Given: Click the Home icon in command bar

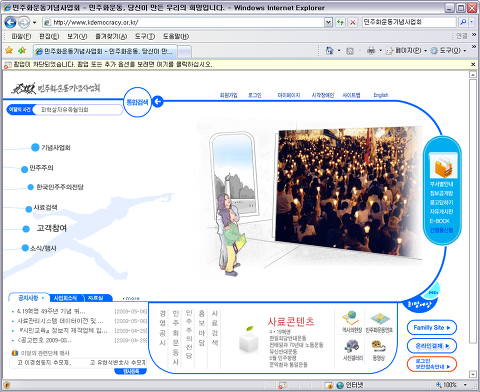Looking at the screenshot, I should (x=329, y=51).
